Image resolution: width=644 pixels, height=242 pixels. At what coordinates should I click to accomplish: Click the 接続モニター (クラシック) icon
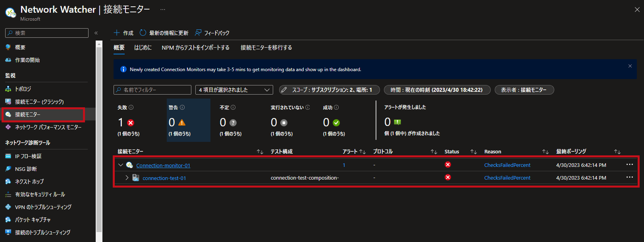pos(8,102)
